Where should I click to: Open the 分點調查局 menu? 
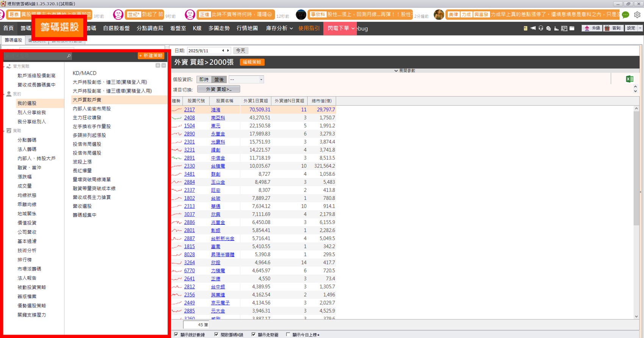[150, 28]
